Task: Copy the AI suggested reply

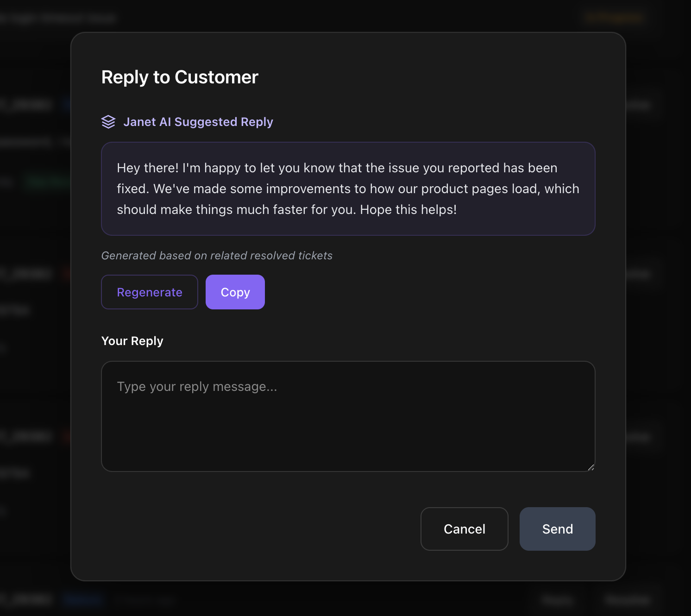Action: coord(235,292)
